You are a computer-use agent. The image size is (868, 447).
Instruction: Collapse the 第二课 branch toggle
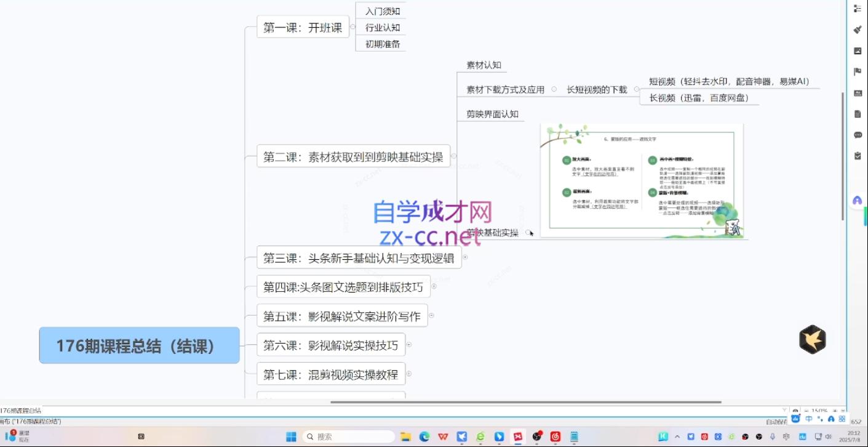[453, 156]
